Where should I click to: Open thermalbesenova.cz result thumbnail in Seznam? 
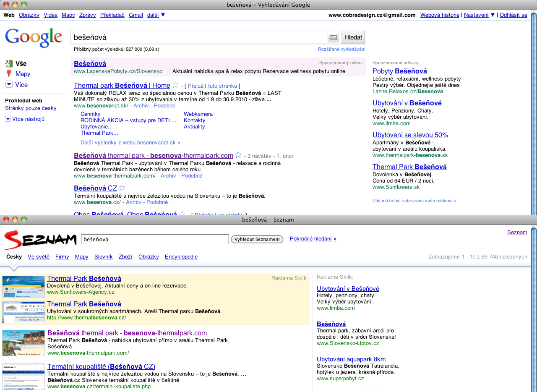click(23, 312)
